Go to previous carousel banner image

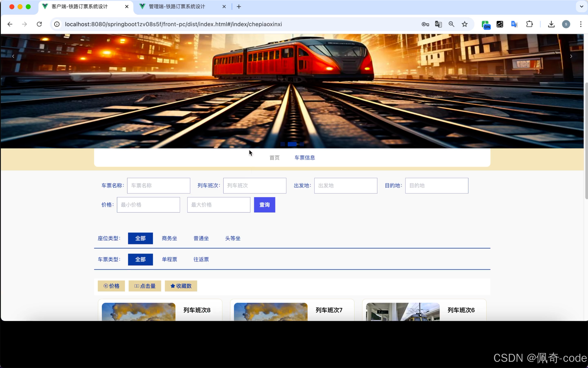pyautogui.click(x=13, y=56)
